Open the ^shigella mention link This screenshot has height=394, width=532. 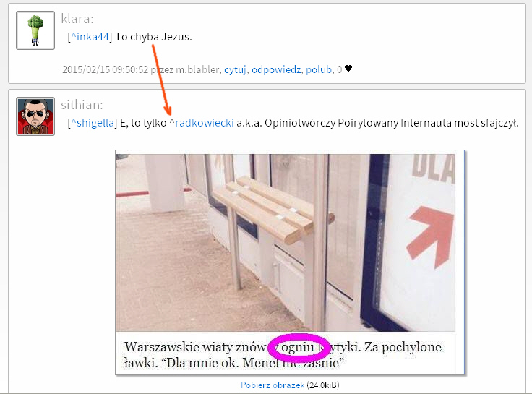(x=93, y=123)
